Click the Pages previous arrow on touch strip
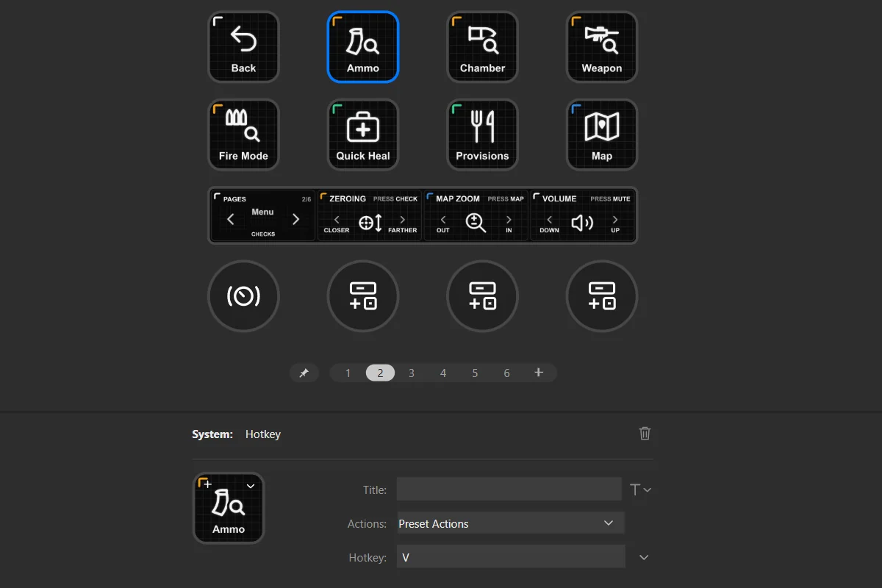This screenshot has width=882, height=588. pyautogui.click(x=230, y=219)
